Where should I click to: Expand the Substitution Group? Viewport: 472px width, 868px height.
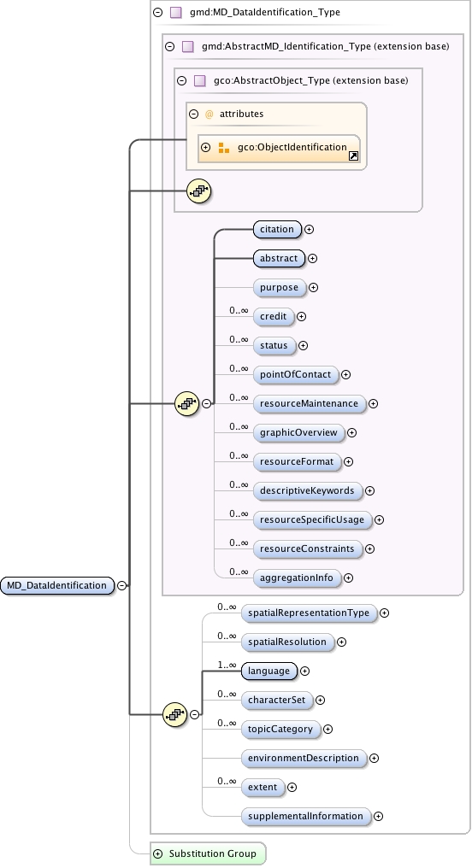pos(158,853)
